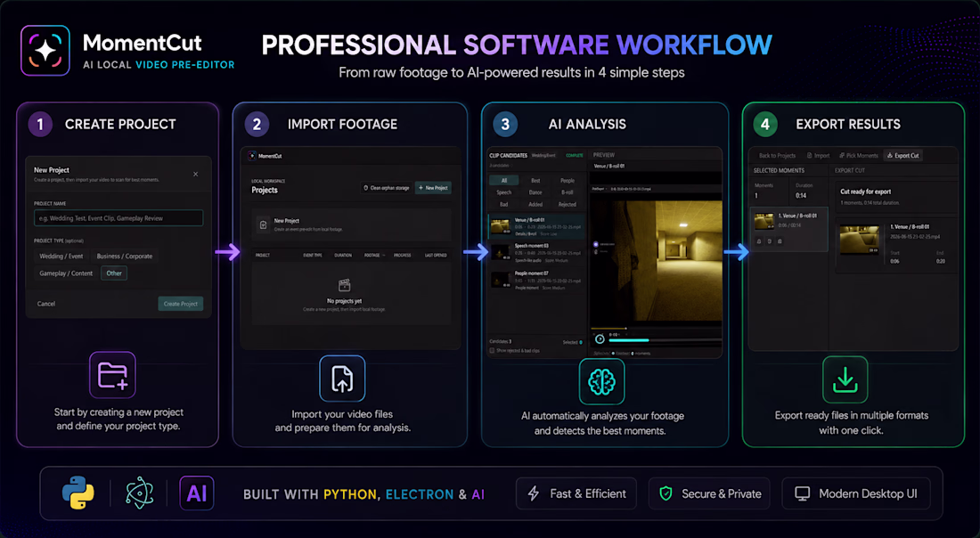Filter clip candidates by People

568,181
